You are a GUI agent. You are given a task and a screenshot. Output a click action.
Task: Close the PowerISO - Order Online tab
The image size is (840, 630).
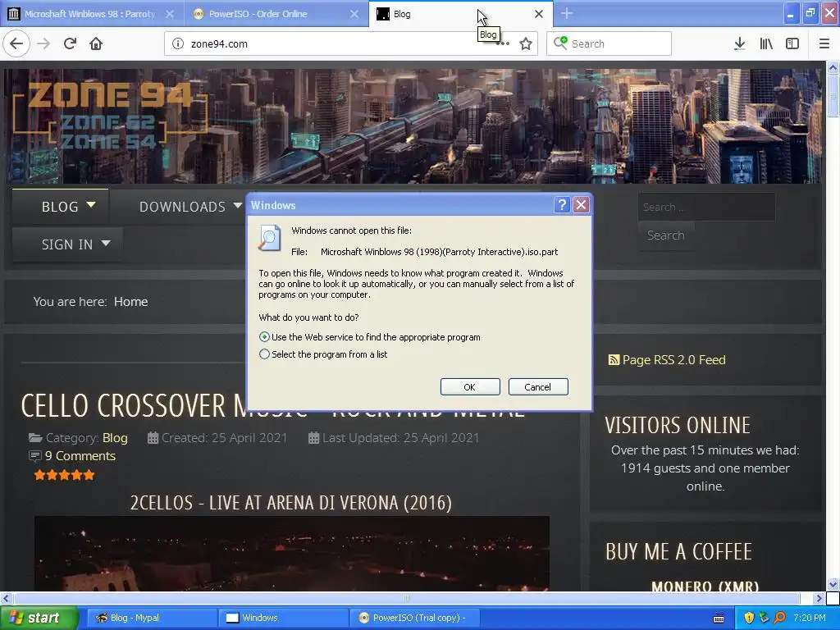tap(354, 14)
